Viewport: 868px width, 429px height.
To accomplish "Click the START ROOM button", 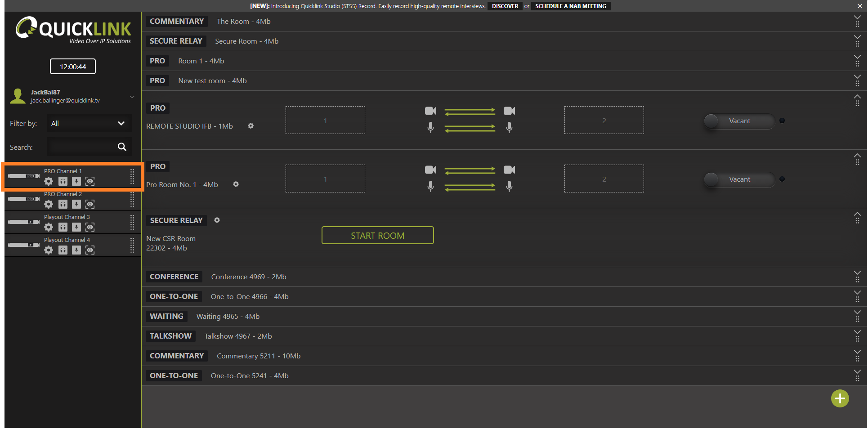I will click(378, 236).
